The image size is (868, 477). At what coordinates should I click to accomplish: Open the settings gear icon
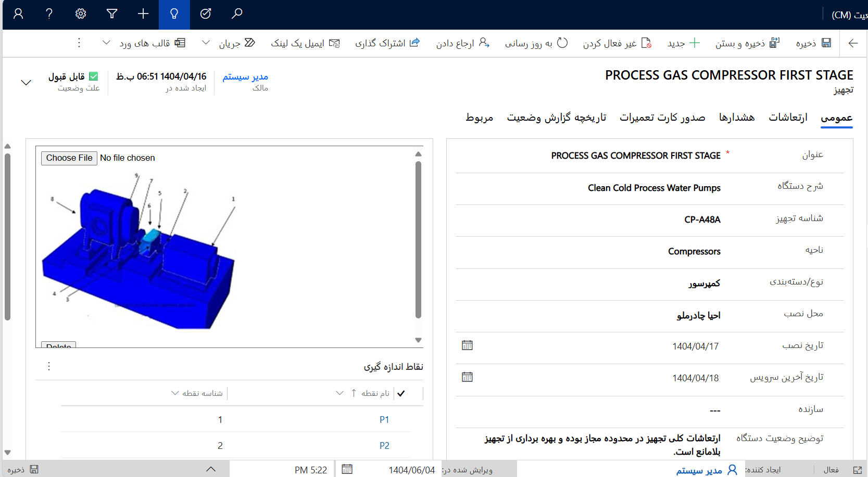[x=81, y=14]
